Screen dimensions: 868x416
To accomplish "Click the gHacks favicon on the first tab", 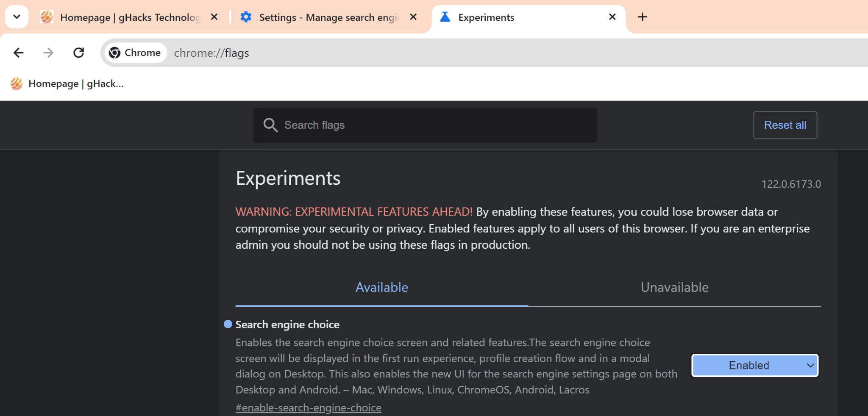I will (47, 17).
